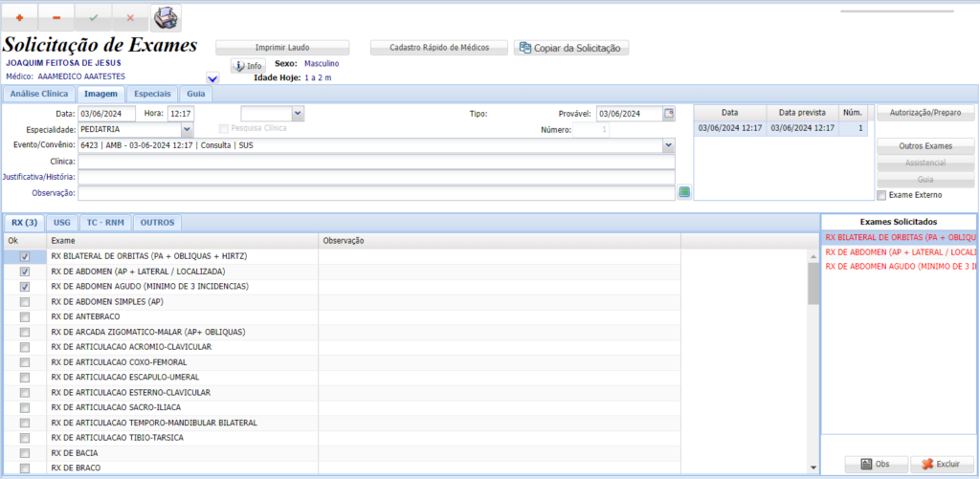
Task: Select the 03/06/2024 12:17 request row
Action: point(781,129)
